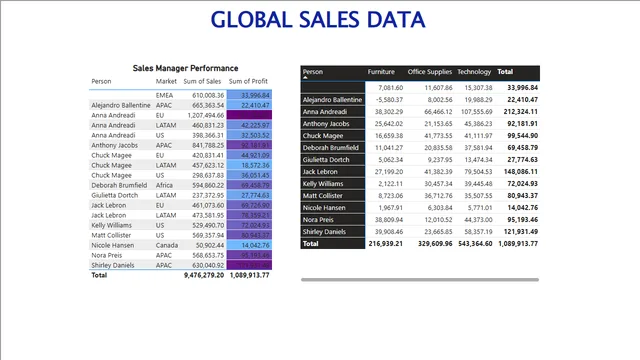Sort by the Market column header

(166, 81)
